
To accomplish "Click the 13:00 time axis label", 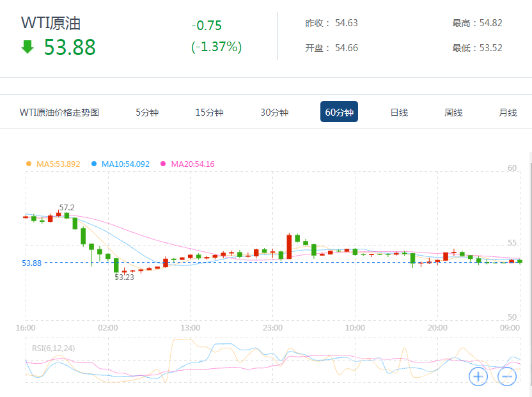I will coord(191,328).
